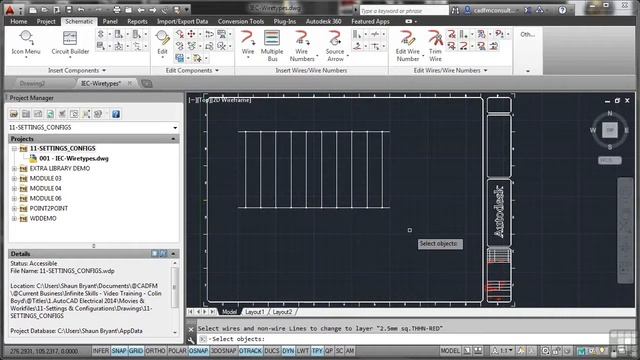Viewport: 640px width, 360px height.
Task: Click the search keyword input field
Action: pyautogui.click(x=403, y=11)
